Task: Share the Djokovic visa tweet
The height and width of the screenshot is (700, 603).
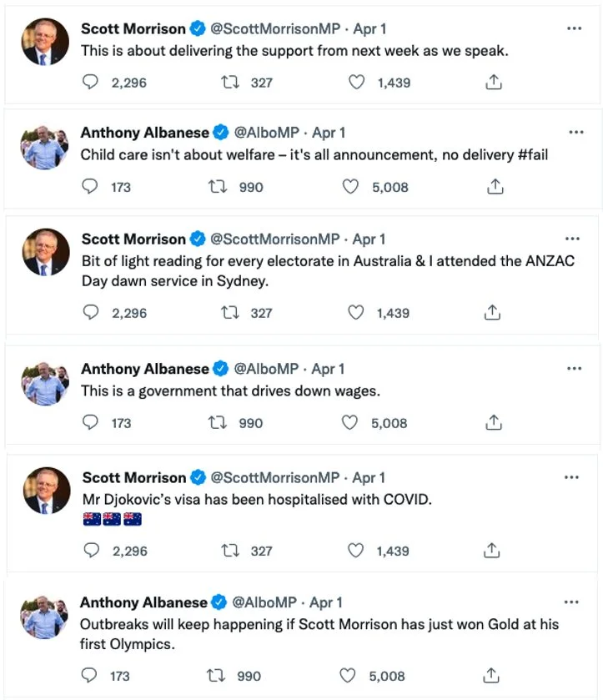Action: (493, 551)
